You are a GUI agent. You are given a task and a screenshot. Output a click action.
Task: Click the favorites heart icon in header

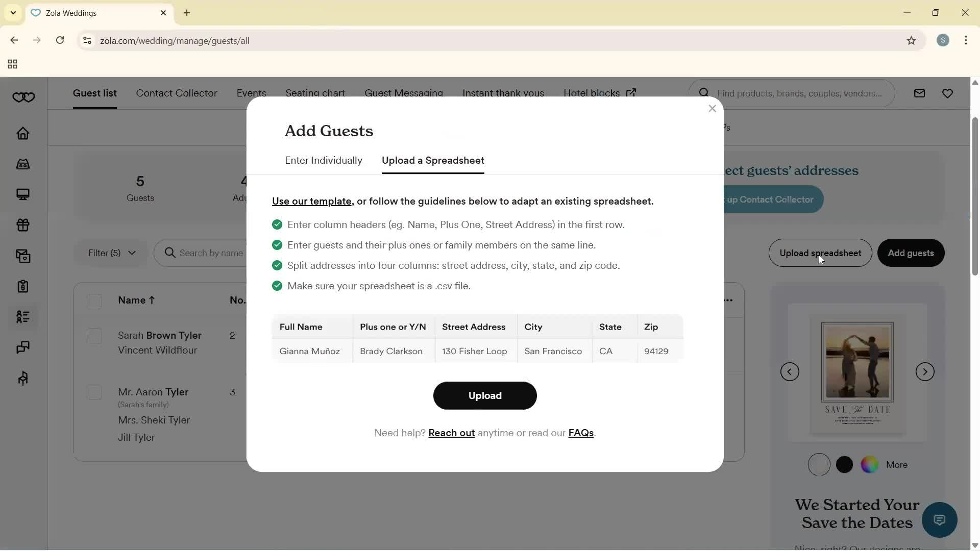tap(948, 93)
